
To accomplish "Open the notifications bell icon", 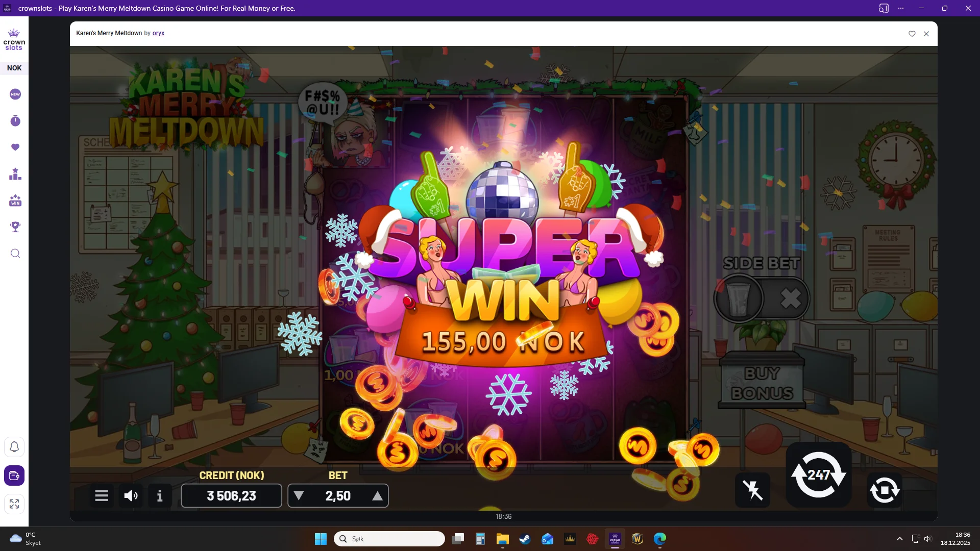I will point(14,447).
